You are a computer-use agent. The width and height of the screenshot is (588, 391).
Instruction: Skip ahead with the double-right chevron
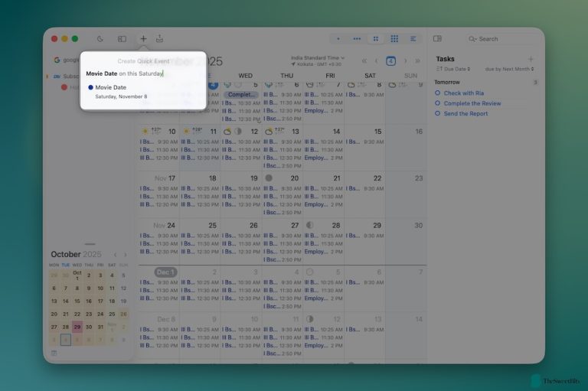(x=417, y=61)
